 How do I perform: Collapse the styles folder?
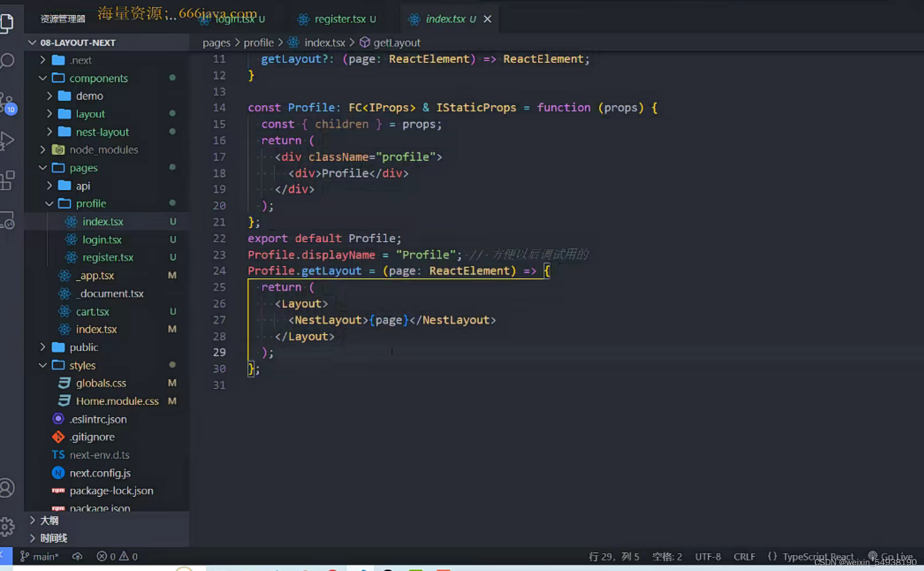click(x=106, y=365)
